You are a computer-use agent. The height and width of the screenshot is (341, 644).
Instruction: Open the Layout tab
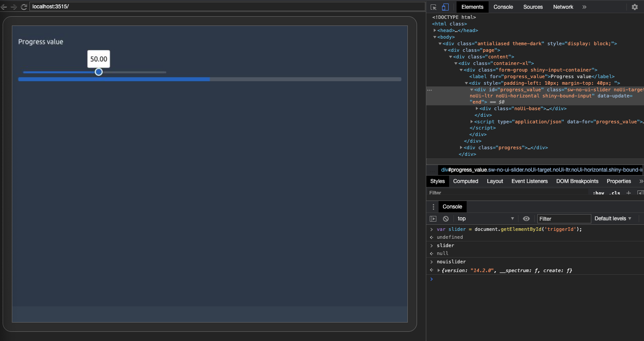click(x=495, y=181)
